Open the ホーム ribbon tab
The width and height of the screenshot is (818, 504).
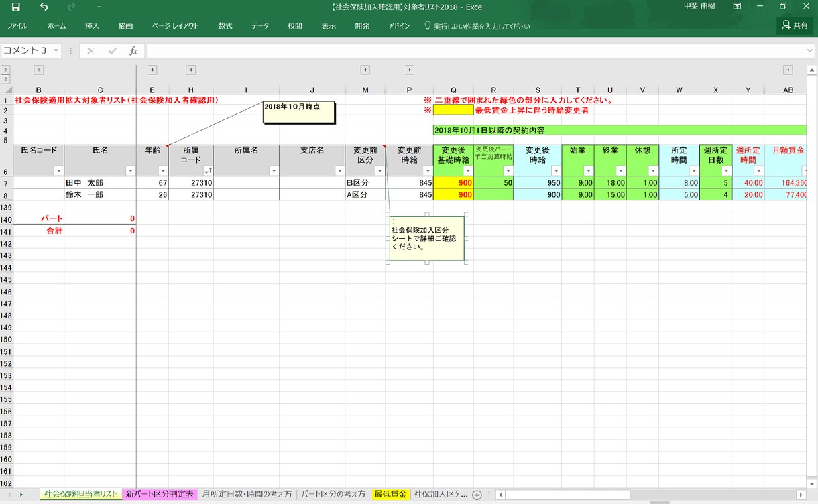(x=56, y=26)
